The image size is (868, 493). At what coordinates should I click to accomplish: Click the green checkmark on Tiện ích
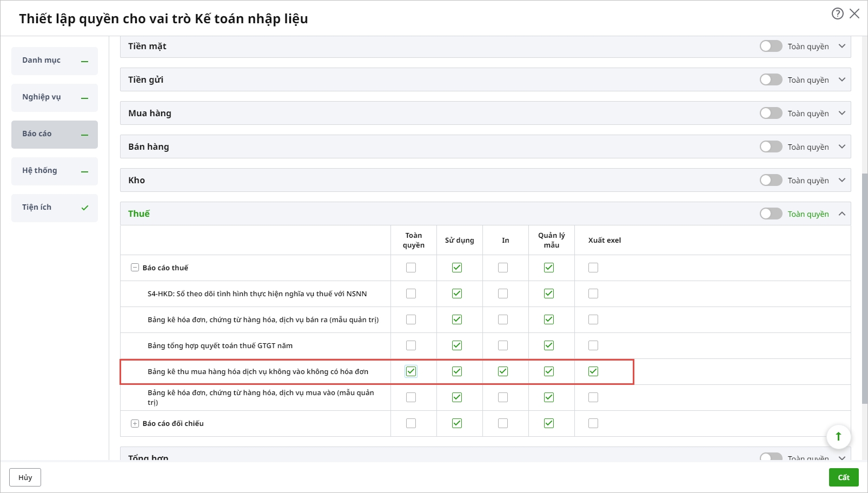(84, 208)
